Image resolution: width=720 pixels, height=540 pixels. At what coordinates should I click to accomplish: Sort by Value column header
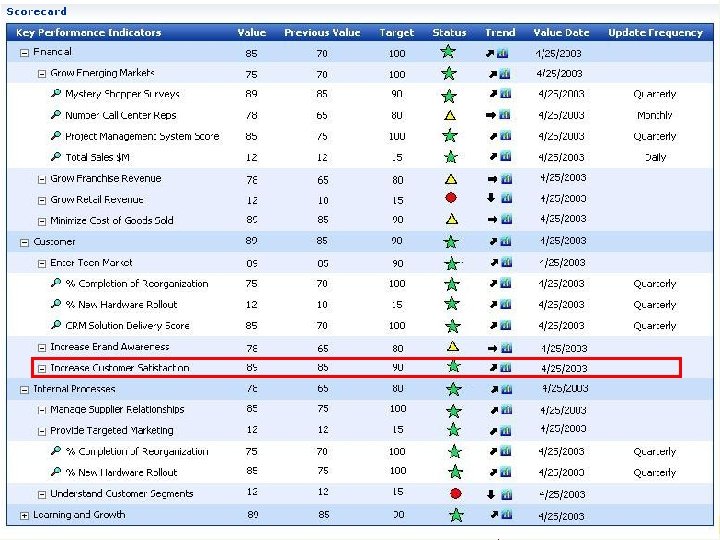tap(252, 33)
